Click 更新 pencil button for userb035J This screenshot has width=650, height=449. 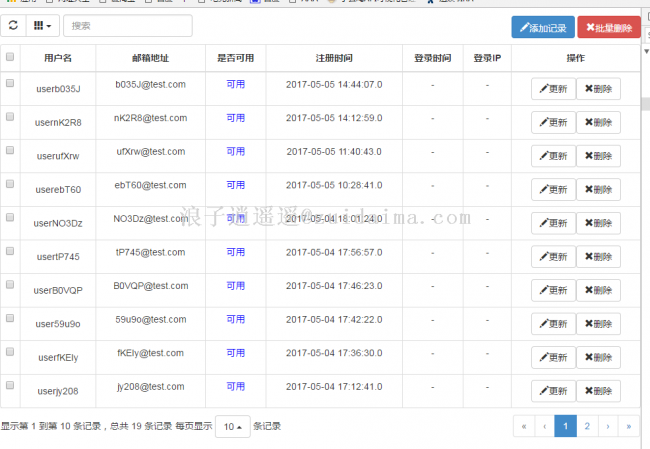(x=553, y=89)
